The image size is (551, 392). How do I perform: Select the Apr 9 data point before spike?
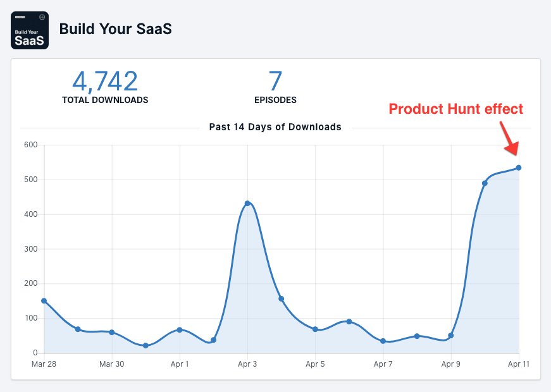pyautogui.click(x=451, y=335)
